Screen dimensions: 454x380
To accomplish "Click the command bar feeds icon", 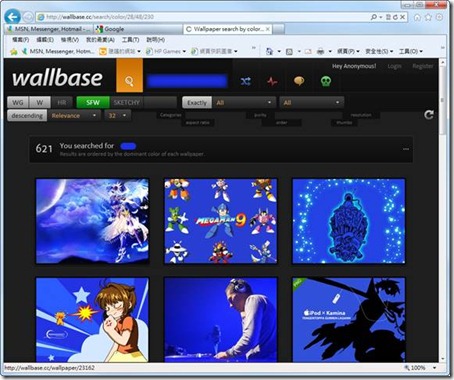I will 289,51.
